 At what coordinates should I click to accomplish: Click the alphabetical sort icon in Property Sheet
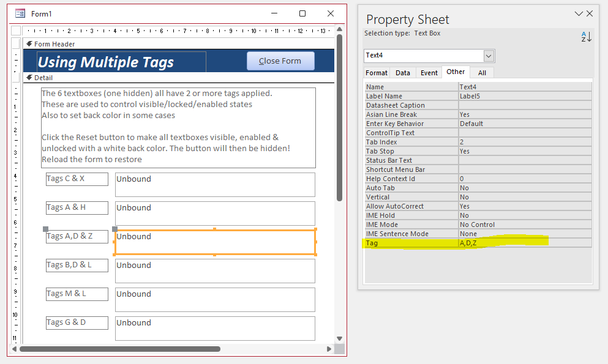click(x=587, y=37)
